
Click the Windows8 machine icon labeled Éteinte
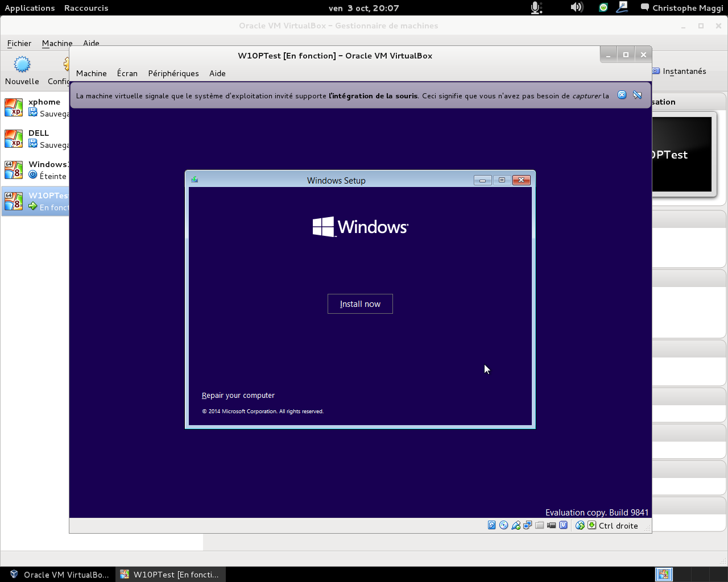click(14, 169)
